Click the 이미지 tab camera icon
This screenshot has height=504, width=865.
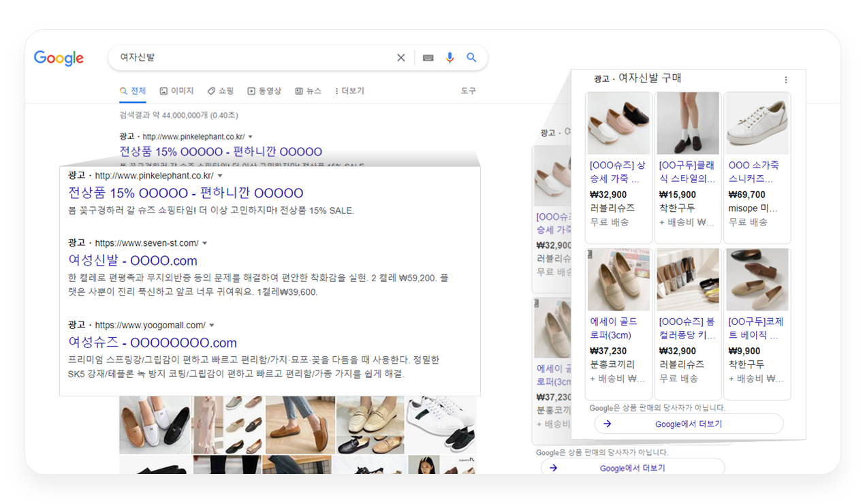coord(165,90)
